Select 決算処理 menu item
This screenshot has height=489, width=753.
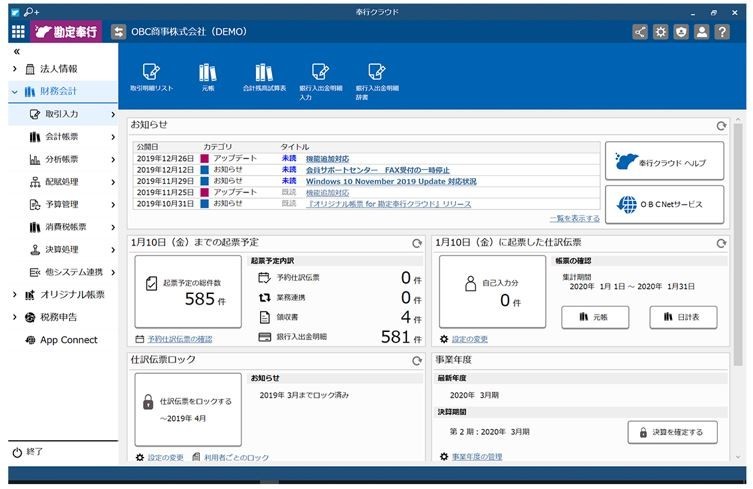pos(63,250)
